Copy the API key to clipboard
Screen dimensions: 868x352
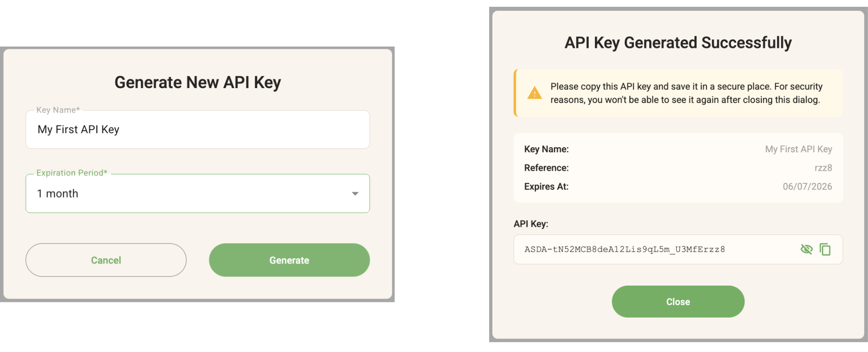click(825, 249)
